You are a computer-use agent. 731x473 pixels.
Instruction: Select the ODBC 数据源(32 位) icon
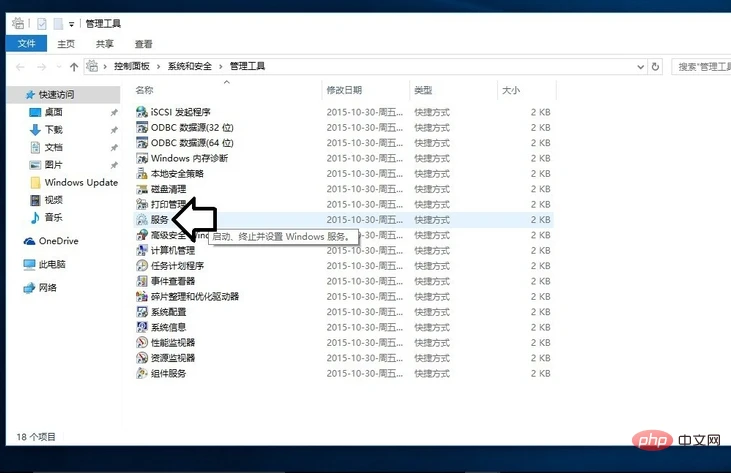[142, 127]
